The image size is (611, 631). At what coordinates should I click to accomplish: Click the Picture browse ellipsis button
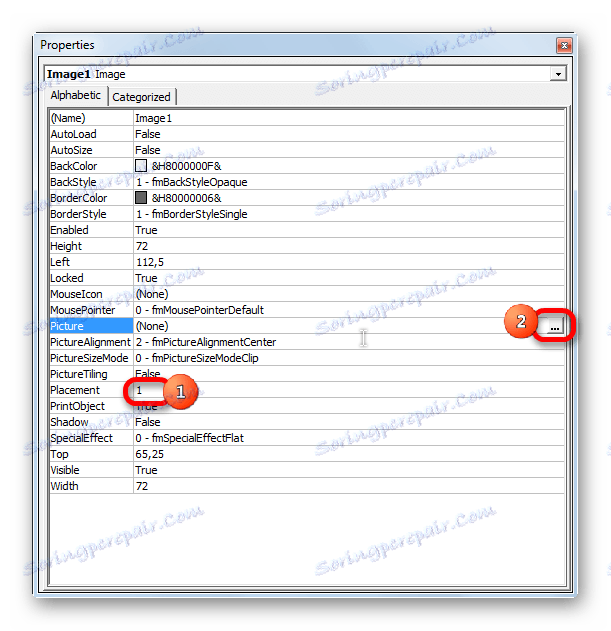554,327
